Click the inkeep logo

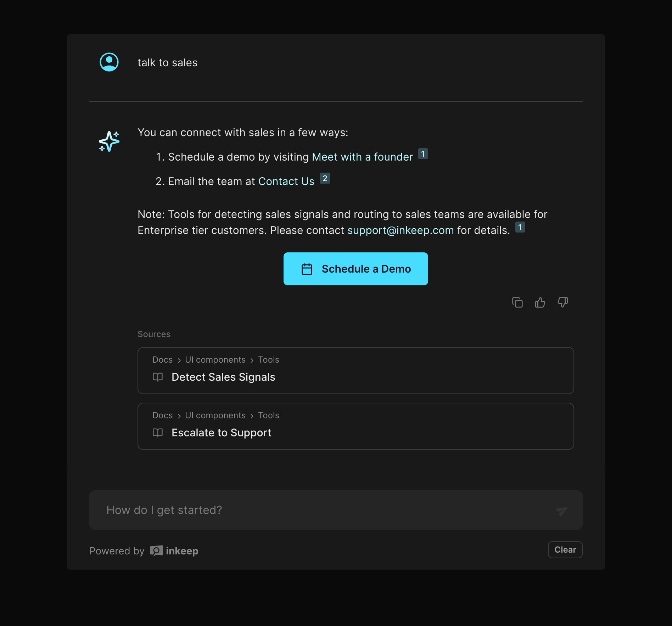pyautogui.click(x=174, y=551)
